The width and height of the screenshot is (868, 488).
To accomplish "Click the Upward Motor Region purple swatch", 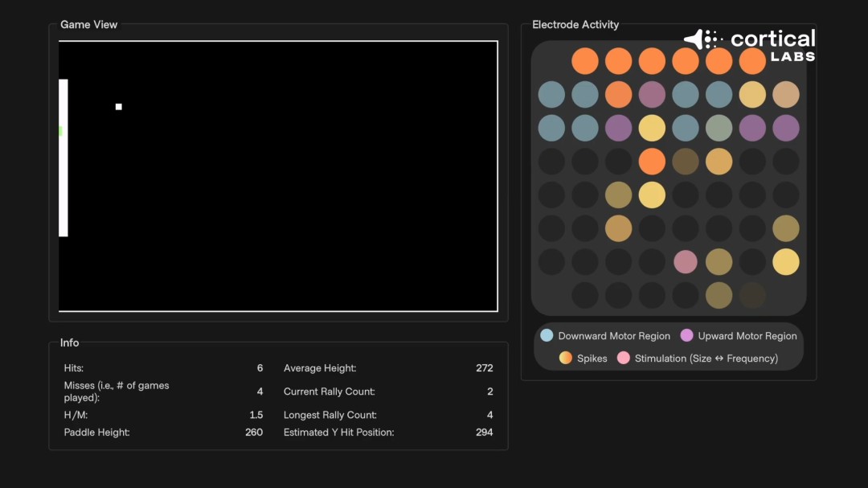I will (686, 335).
